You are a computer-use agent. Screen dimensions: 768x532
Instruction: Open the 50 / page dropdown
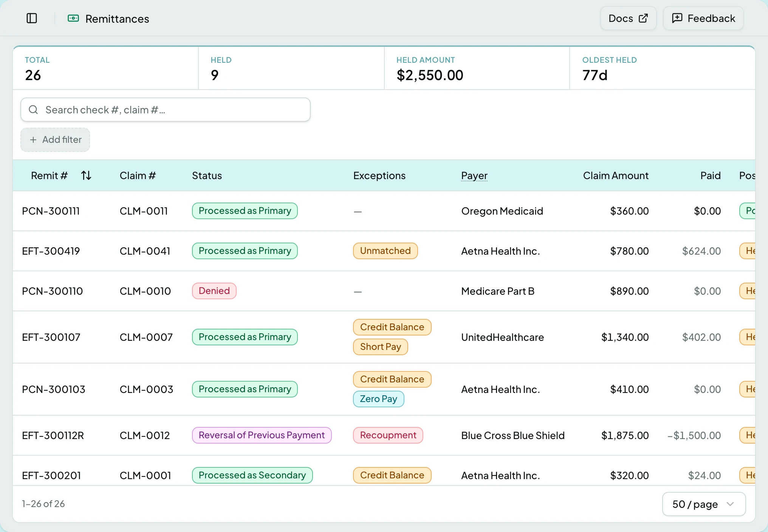pyautogui.click(x=704, y=504)
